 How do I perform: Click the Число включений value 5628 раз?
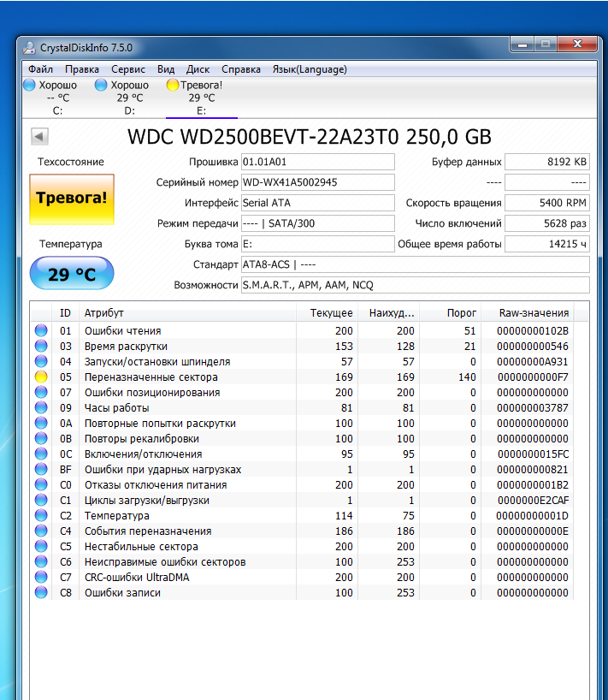click(x=547, y=223)
